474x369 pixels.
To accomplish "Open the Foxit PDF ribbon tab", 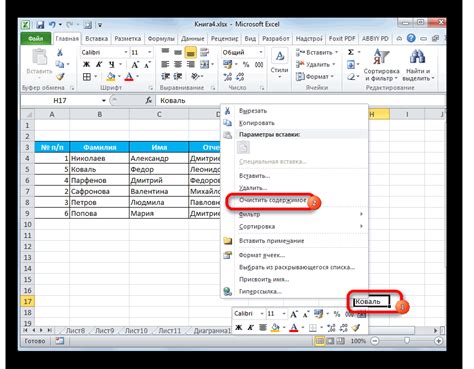I will coord(342,39).
